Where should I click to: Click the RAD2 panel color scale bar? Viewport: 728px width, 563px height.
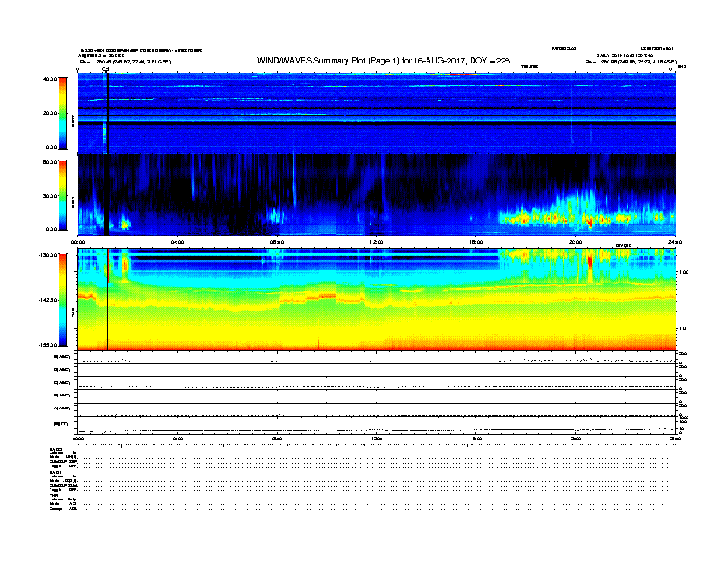click(x=63, y=114)
